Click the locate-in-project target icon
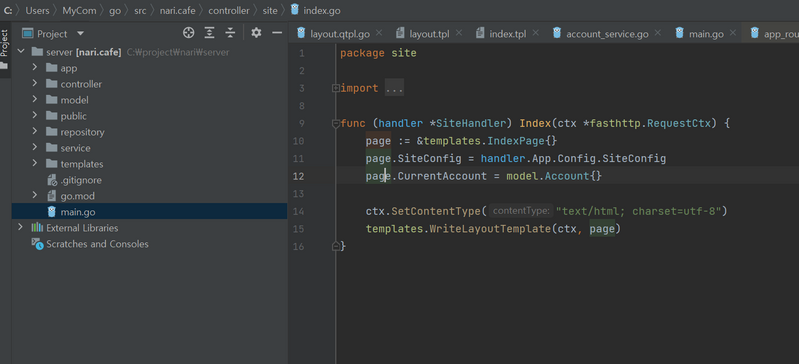800x364 pixels. (x=188, y=33)
